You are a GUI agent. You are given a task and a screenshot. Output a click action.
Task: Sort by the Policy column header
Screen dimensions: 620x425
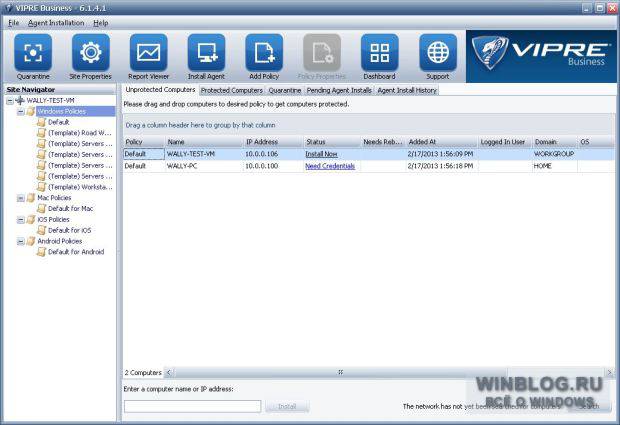144,142
